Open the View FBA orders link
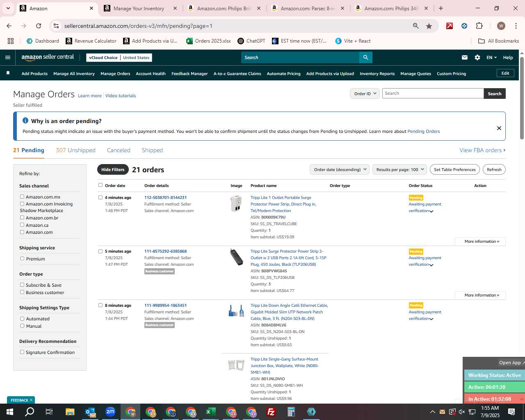525x420 pixels. pyautogui.click(x=482, y=150)
